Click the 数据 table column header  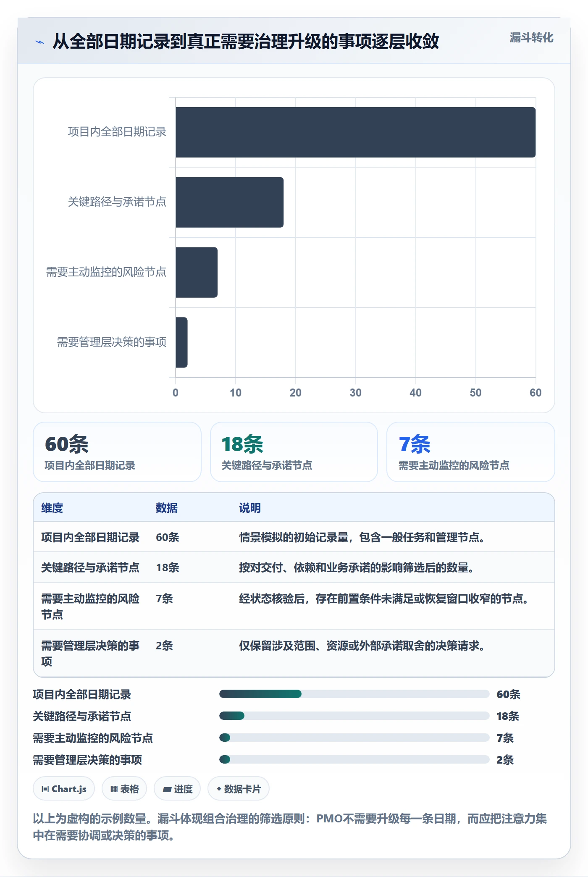[167, 508]
